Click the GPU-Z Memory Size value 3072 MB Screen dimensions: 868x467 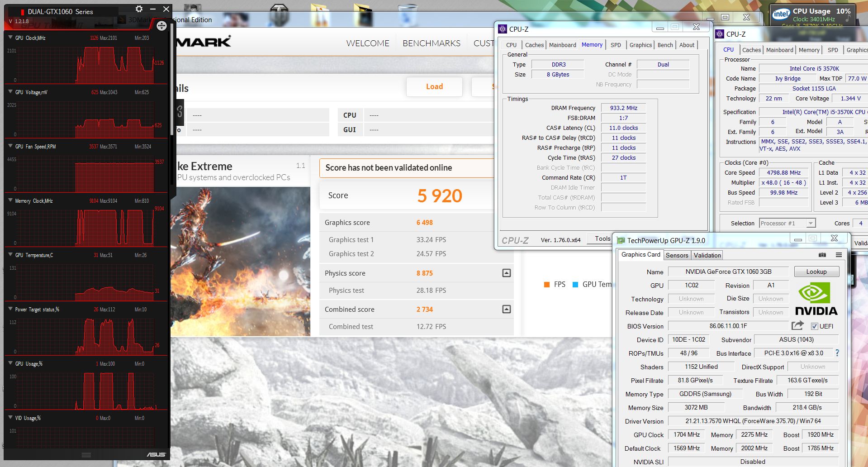pos(696,407)
